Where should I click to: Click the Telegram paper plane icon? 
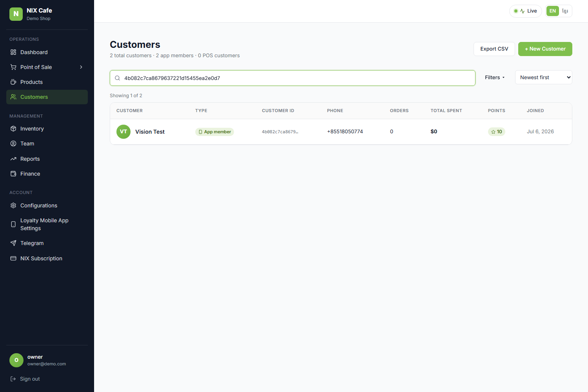coord(13,243)
